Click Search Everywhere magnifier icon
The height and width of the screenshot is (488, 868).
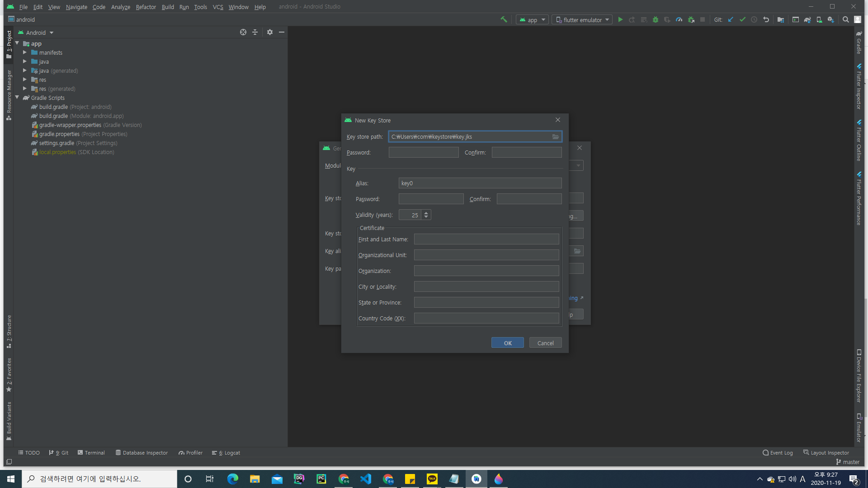click(845, 19)
